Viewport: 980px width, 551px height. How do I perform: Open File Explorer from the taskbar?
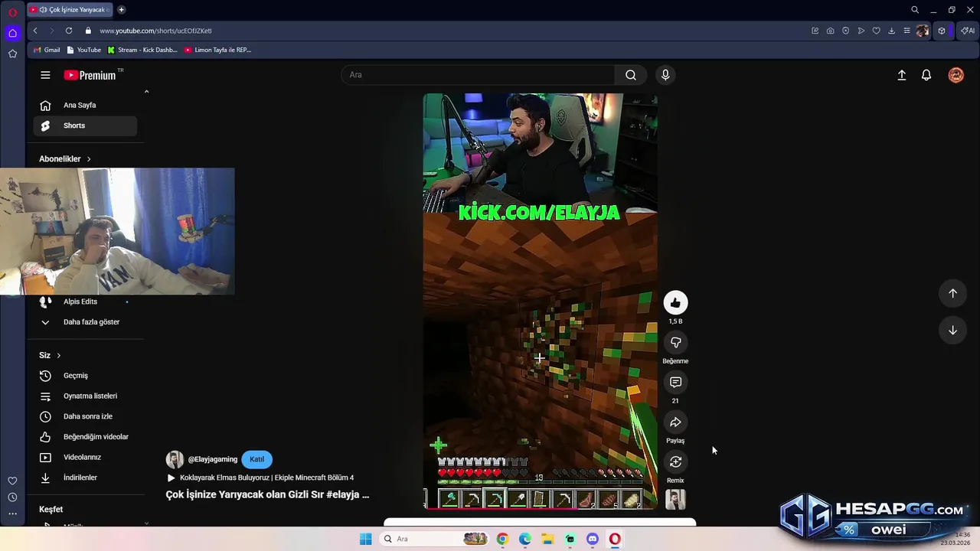(x=547, y=539)
